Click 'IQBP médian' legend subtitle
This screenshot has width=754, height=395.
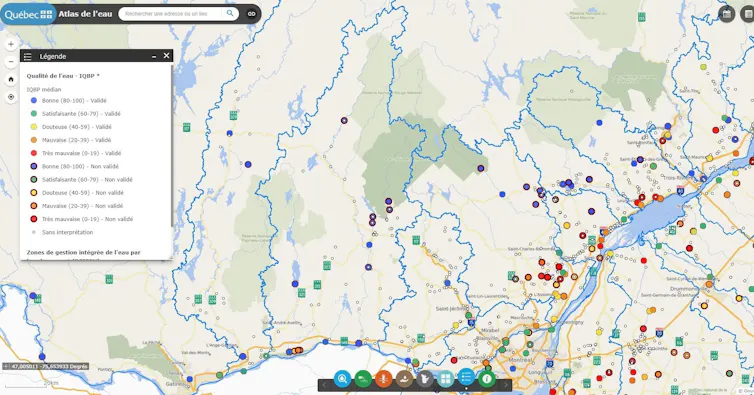44,89
